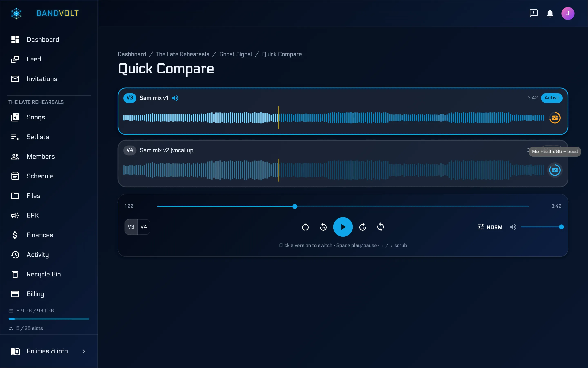Image resolution: width=588 pixels, height=368 pixels.
Task: Click the V3 badge on Sam mix v1 card
Action: 130,98
